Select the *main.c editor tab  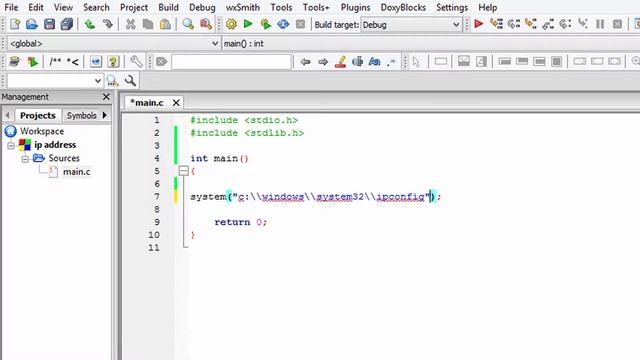147,102
